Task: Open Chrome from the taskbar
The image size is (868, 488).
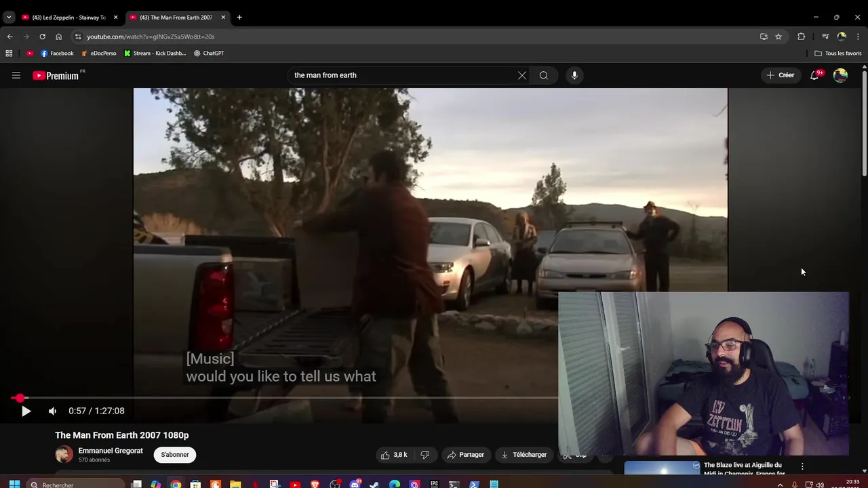Action: pyautogui.click(x=176, y=484)
